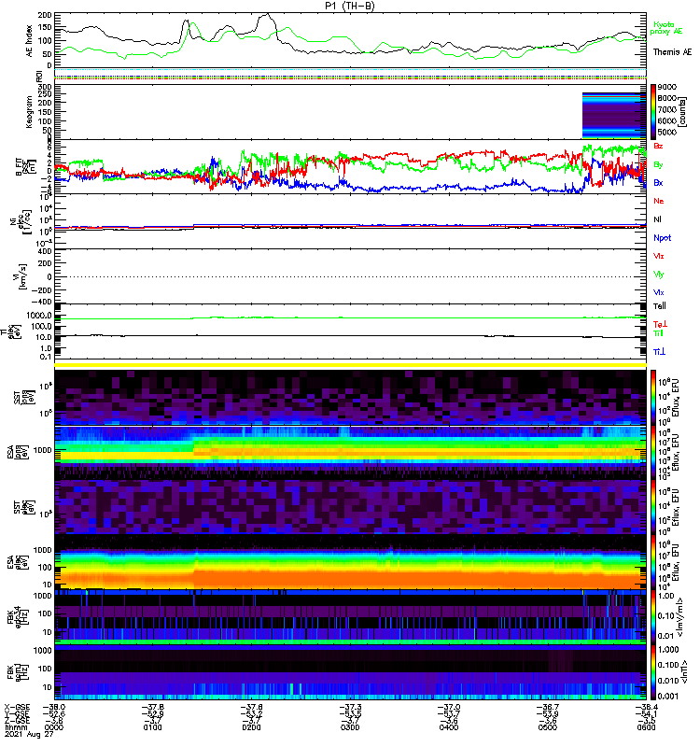
Task: Select the blue Npot legend label
Action: point(662,238)
